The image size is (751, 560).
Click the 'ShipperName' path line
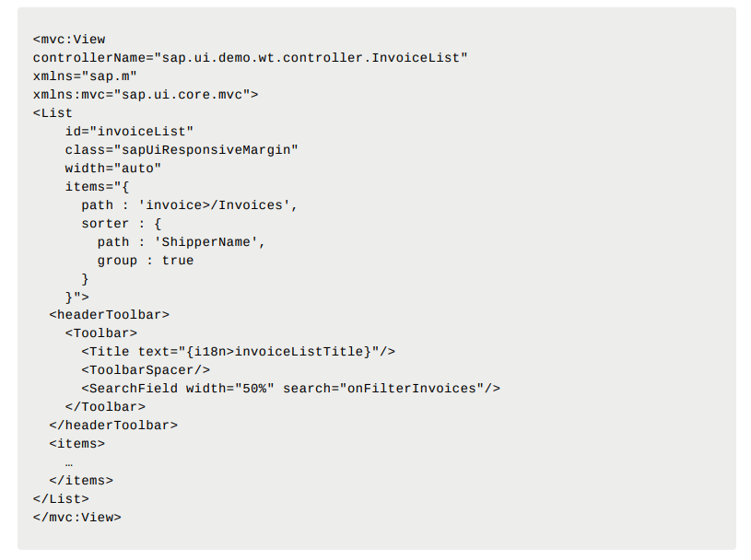pyautogui.click(x=182, y=242)
